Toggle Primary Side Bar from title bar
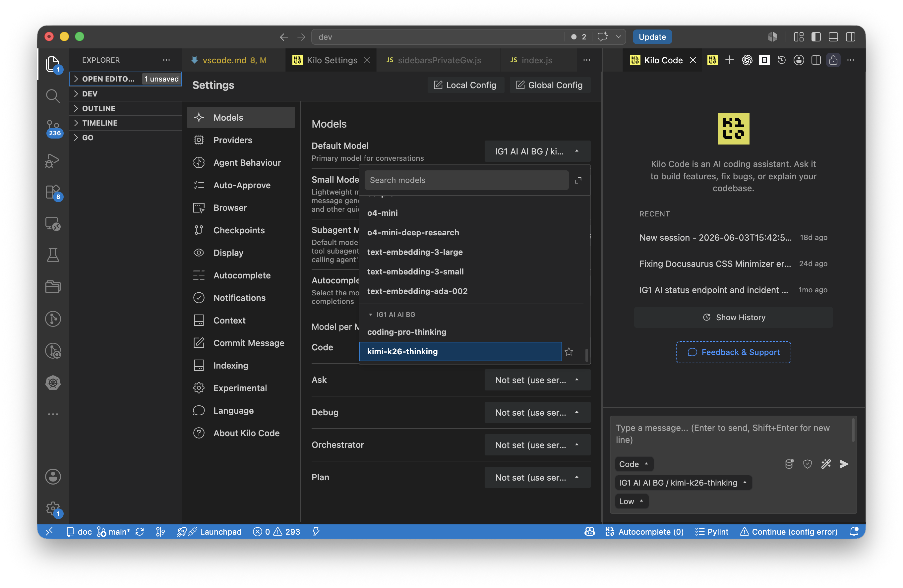Image resolution: width=903 pixels, height=588 pixels. coord(816,37)
